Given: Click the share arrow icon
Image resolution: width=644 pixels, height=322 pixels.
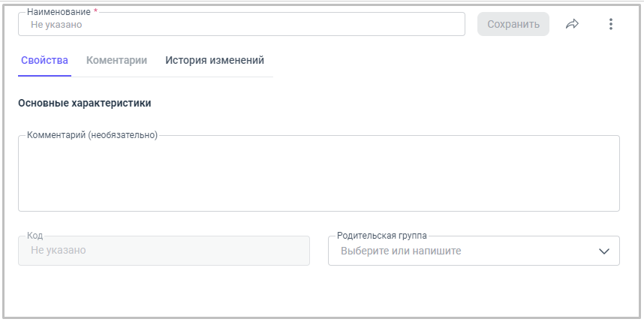Looking at the screenshot, I should 573,24.
